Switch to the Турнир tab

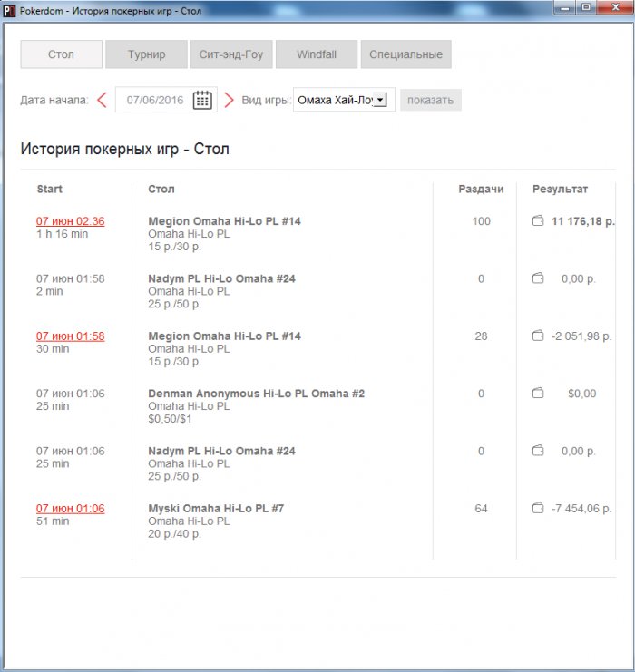(146, 54)
